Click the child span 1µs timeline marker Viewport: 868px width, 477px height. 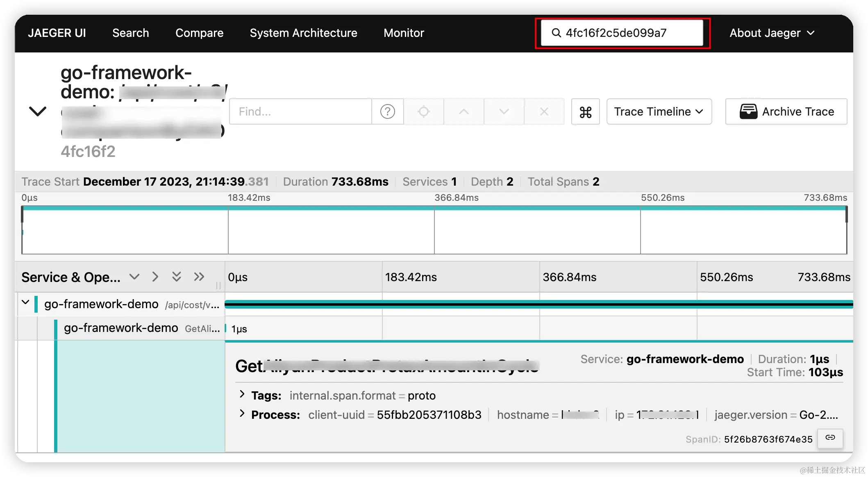click(x=226, y=329)
